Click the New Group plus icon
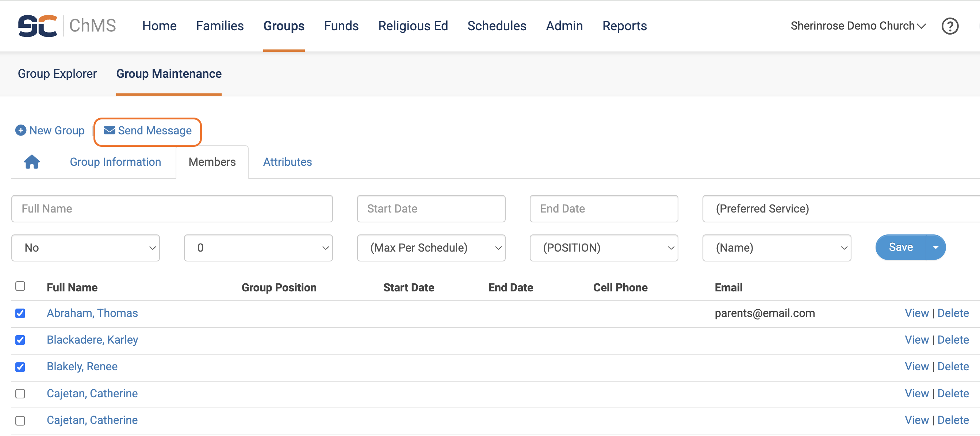980x436 pixels. [20, 130]
